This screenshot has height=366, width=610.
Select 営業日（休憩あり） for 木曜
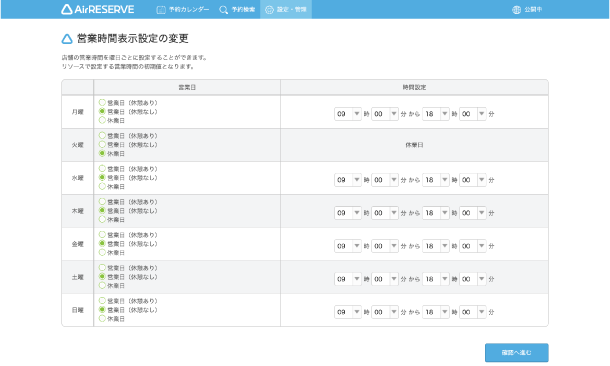click(x=102, y=201)
